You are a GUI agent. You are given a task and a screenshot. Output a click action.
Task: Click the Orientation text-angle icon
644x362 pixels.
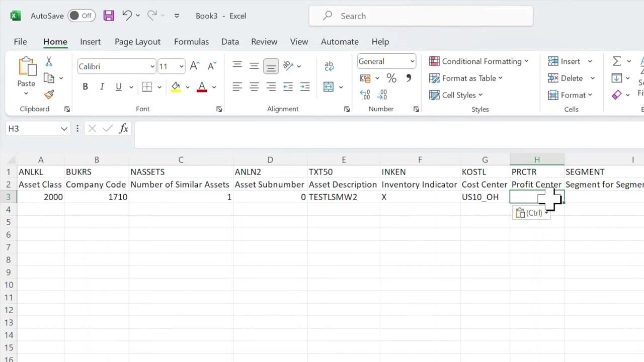click(x=288, y=65)
